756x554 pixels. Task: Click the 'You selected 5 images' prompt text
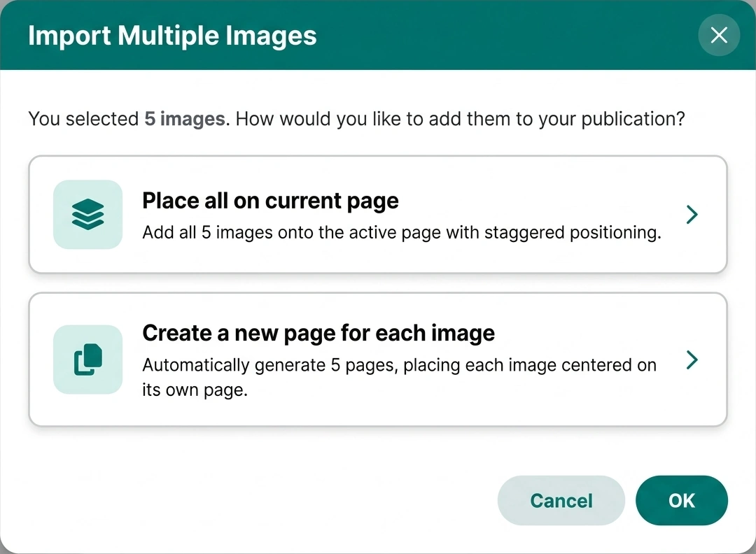[356, 119]
